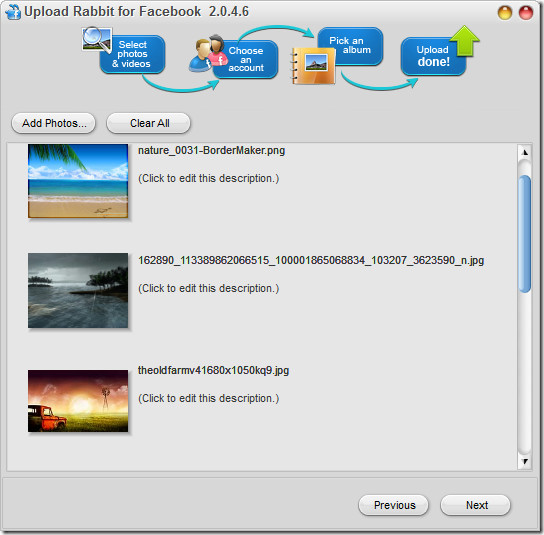This screenshot has width=544, height=535.
Task: Click the green upload arrow icon
Action: point(465,41)
